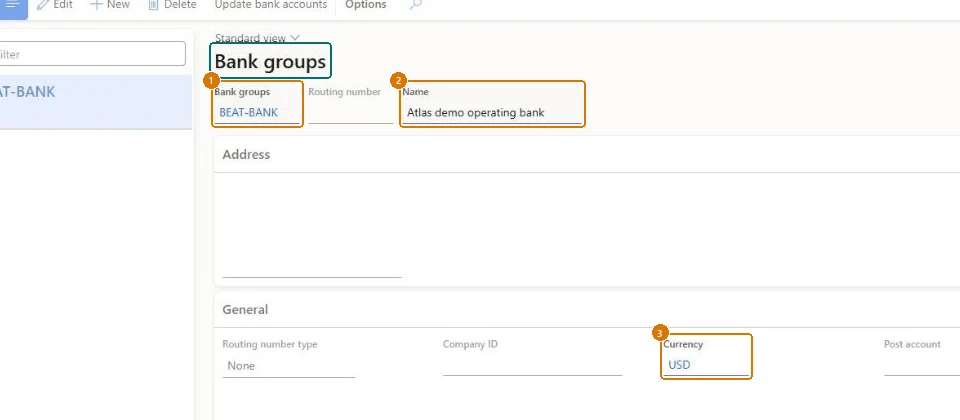Open the Routing number type dropdown
Viewport: 960px width, 420px height.
coord(288,366)
